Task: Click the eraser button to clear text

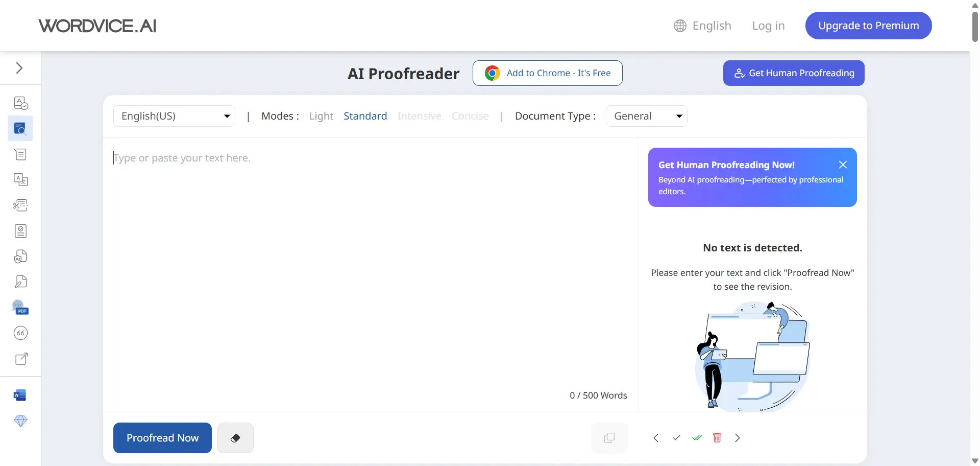Action: point(235,438)
